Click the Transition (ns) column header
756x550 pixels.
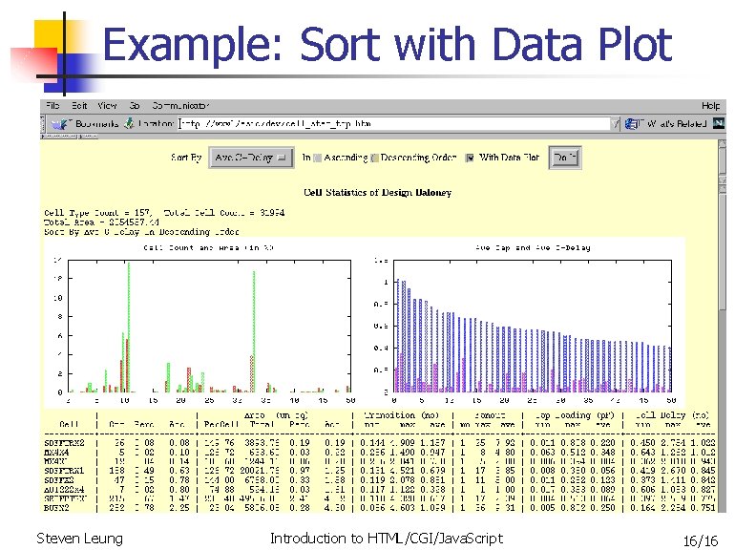[x=401, y=415]
